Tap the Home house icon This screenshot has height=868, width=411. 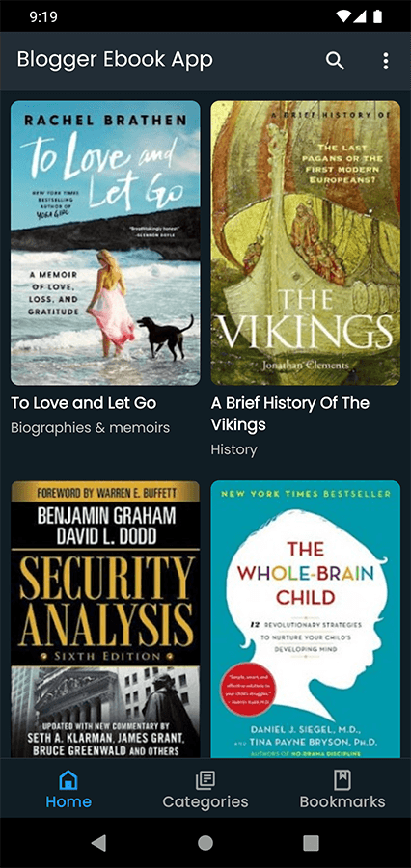pos(68,780)
